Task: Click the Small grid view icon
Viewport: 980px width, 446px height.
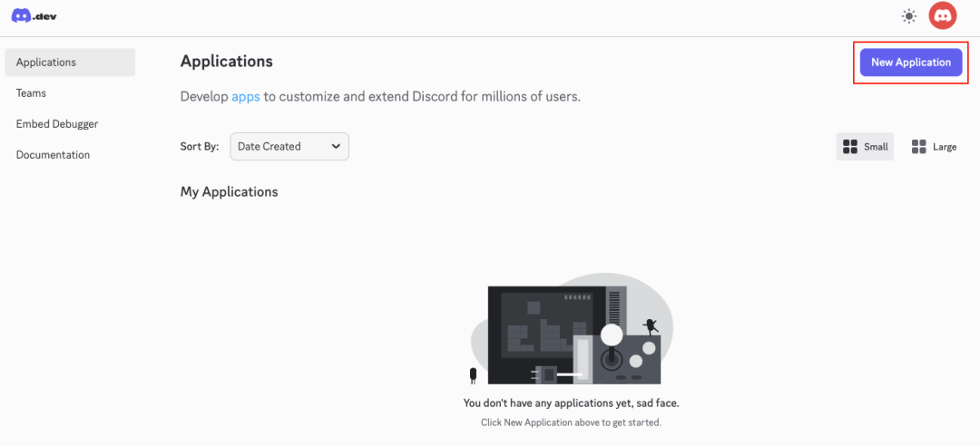Action: click(x=850, y=147)
